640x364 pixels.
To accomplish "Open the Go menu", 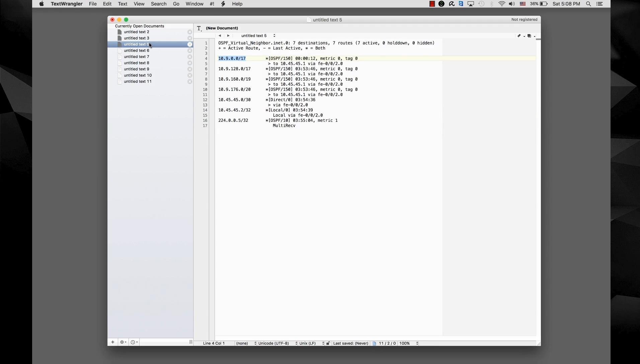I will pyautogui.click(x=176, y=4).
